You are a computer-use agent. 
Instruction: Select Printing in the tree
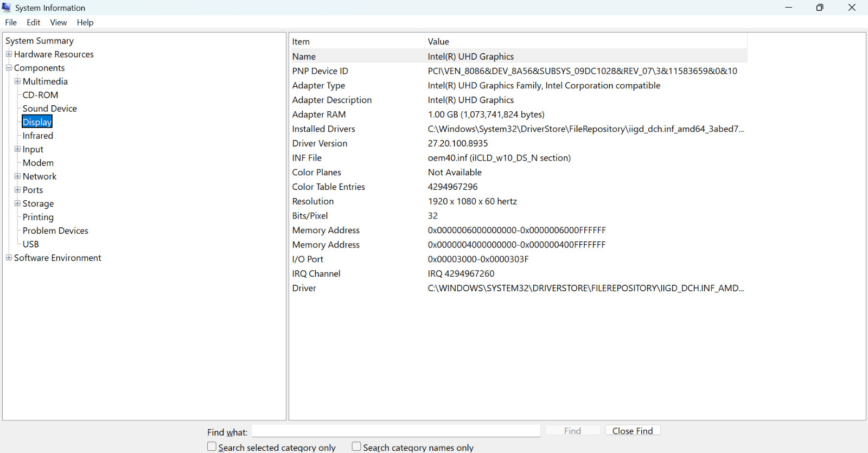tap(38, 217)
